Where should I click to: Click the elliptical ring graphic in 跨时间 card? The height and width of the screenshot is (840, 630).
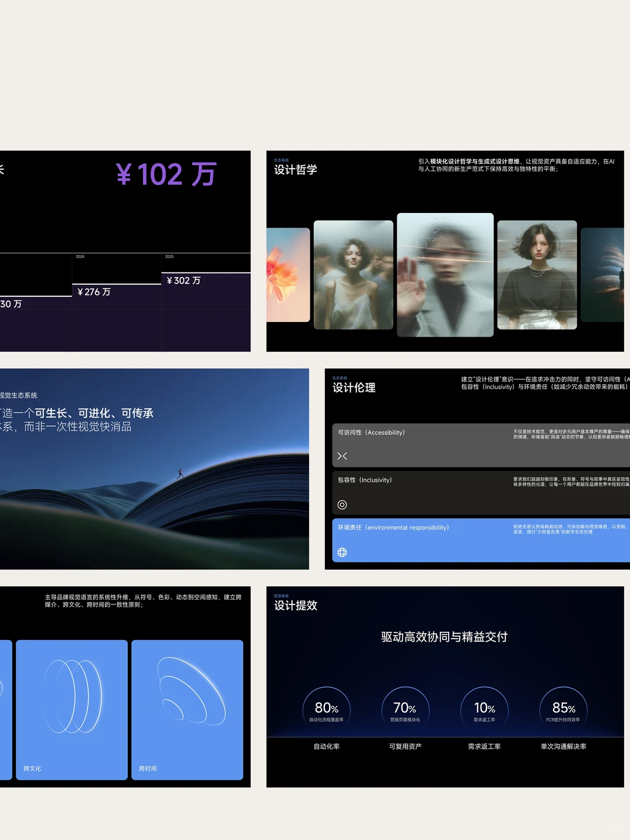click(191, 691)
